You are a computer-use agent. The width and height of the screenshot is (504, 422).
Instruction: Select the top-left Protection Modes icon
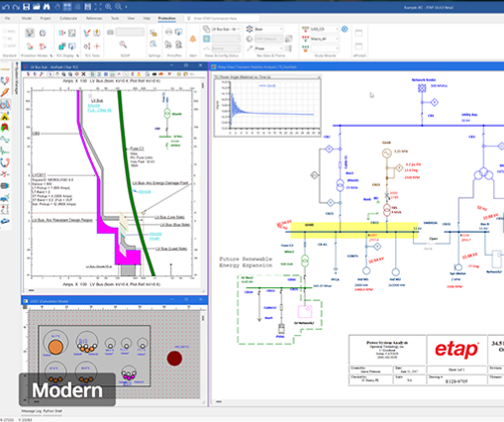pos(30,33)
